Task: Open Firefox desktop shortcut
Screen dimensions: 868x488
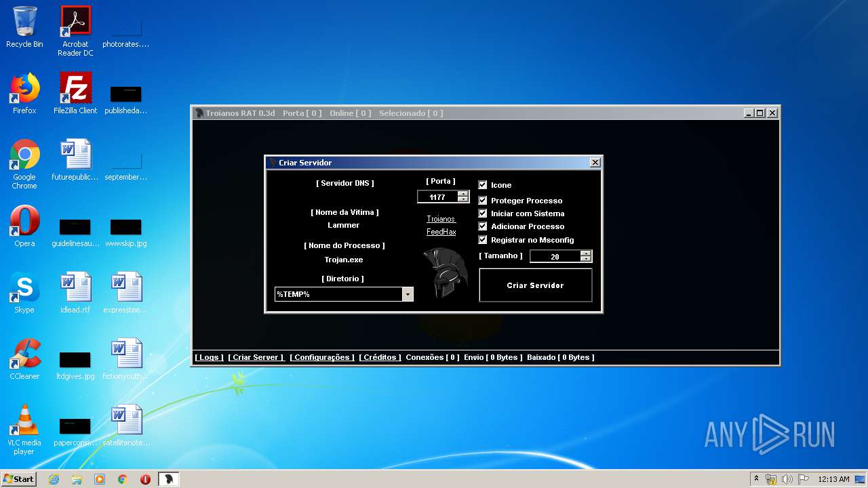Action: click(24, 94)
